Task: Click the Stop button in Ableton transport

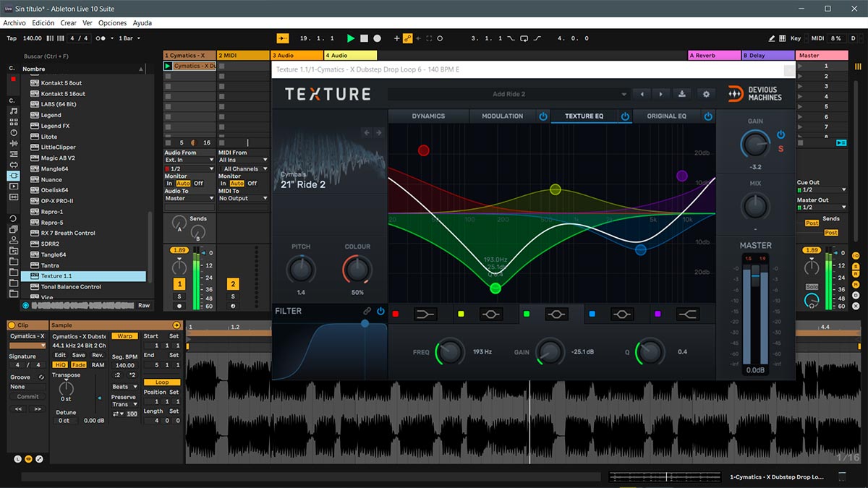Action: click(365, 38)
